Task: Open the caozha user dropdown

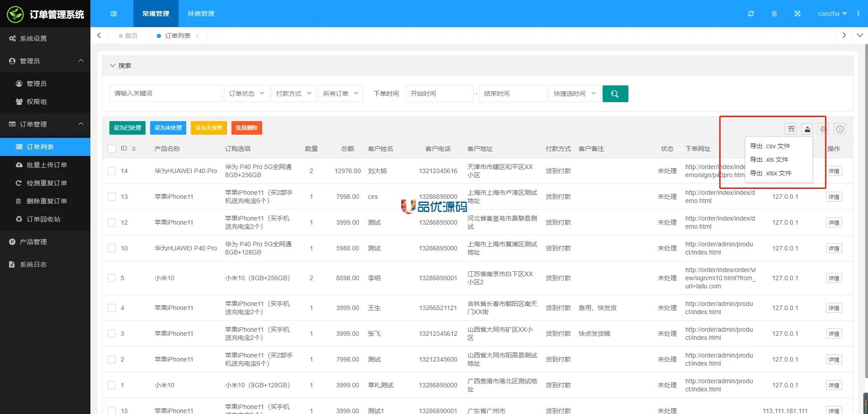Action: point(832,14)
